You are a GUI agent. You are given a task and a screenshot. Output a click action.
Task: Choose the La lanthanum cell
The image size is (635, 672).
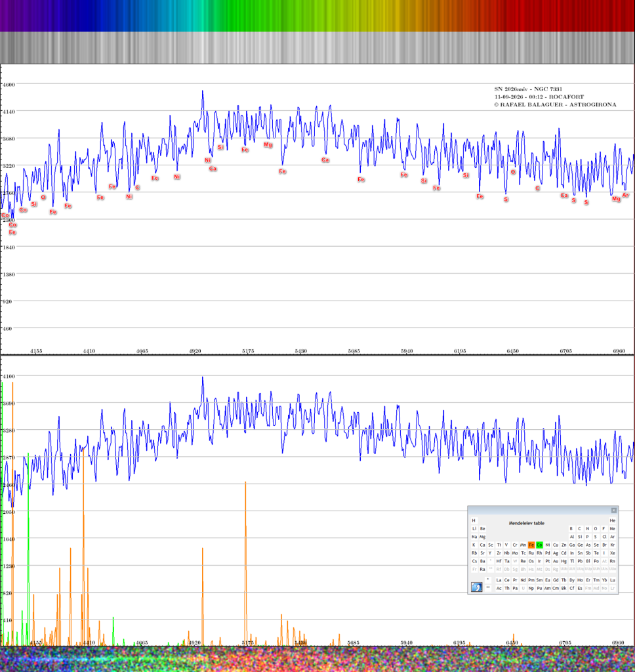click(x=499, y=580)
